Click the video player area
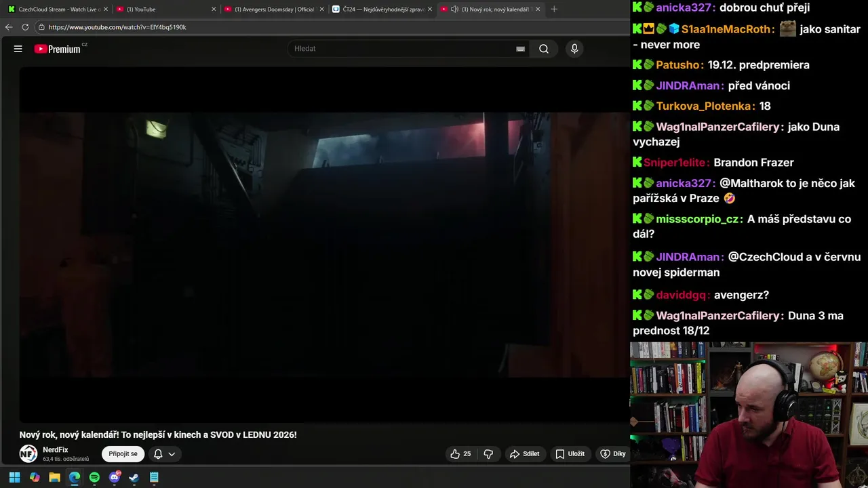The width and height of the screenshot is (868, 488). tap(324, 245)
